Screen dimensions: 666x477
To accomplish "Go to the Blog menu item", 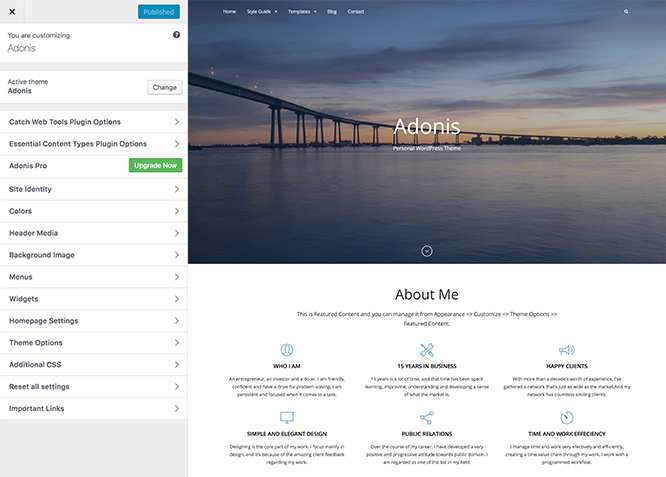I will click(332, 12).
